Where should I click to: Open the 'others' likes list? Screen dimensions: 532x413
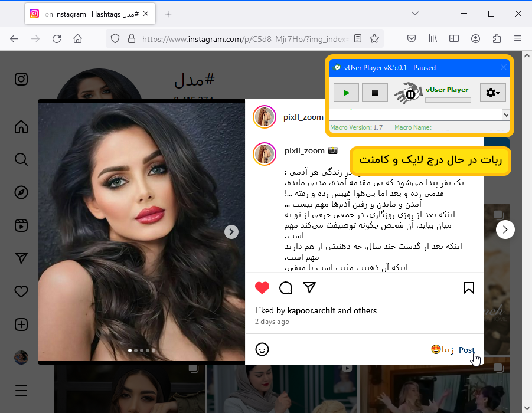(365, 310)
